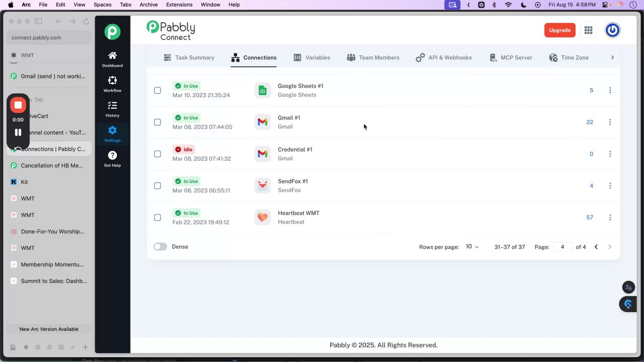Check the Credential #1 row checkbox

click(x=157, y=154)
